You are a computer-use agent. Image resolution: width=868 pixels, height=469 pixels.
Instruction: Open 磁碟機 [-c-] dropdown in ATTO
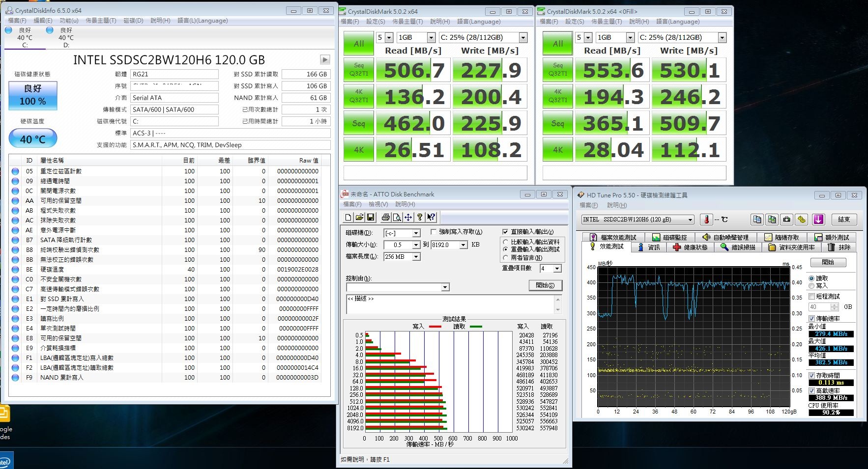(x=416, y=233)
